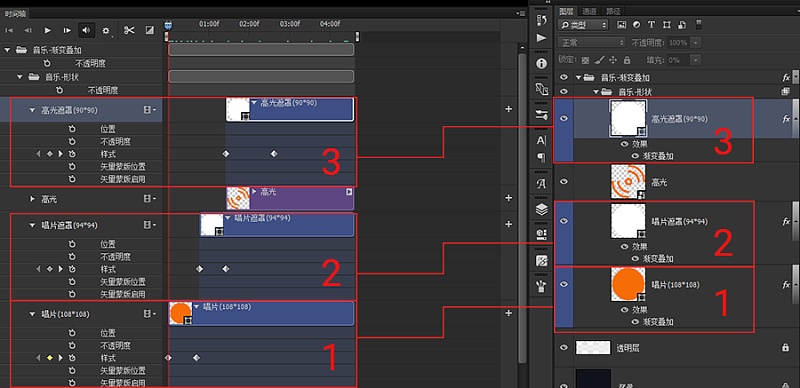The height and width of the screenshot is (388, 800).
Task: Expand the 高光 track in timeline
Action: 33,199
